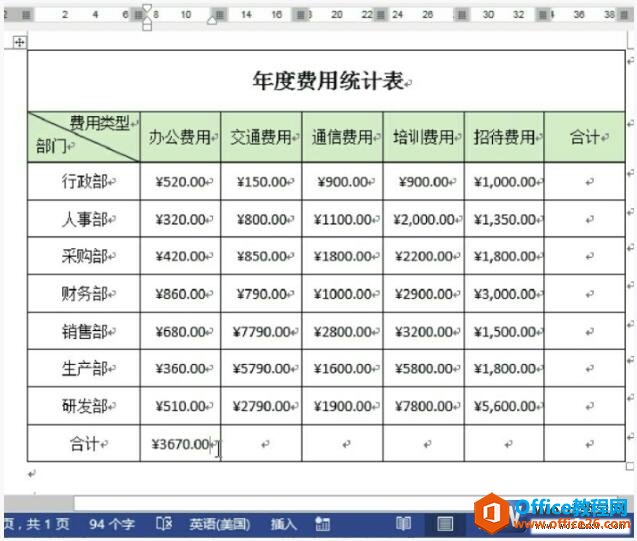Image resolution: width=637 pixels, height=541 pixels.
Task: Click the ¥680.00 cell
Action: coord(180,332)
